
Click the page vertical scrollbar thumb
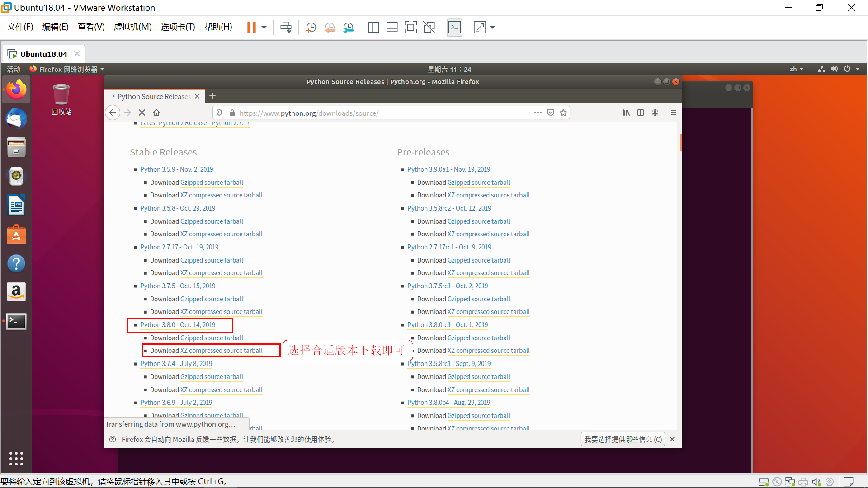680,143
